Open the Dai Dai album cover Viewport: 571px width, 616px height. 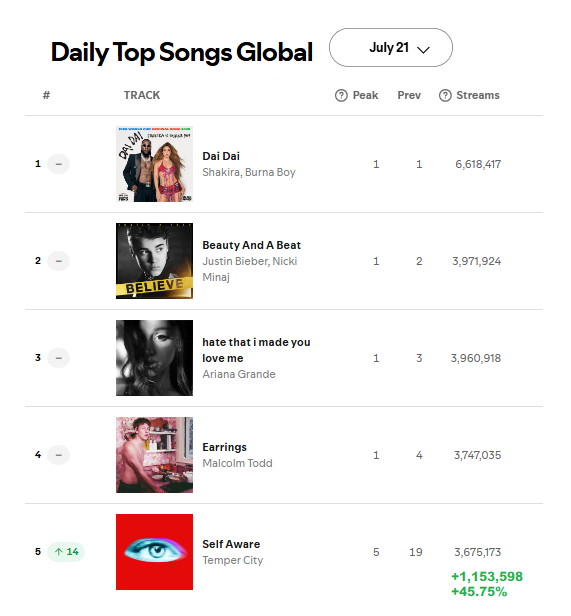154,164
